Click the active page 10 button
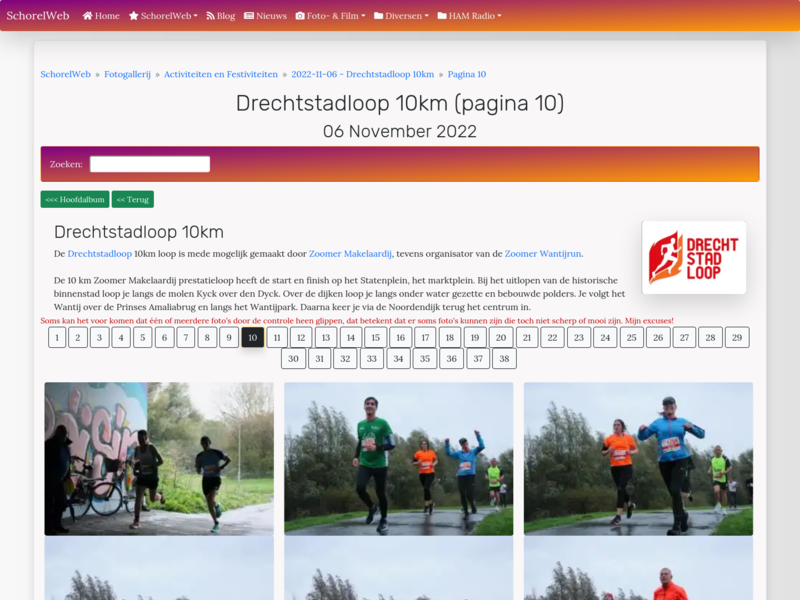 click(253, 337)
